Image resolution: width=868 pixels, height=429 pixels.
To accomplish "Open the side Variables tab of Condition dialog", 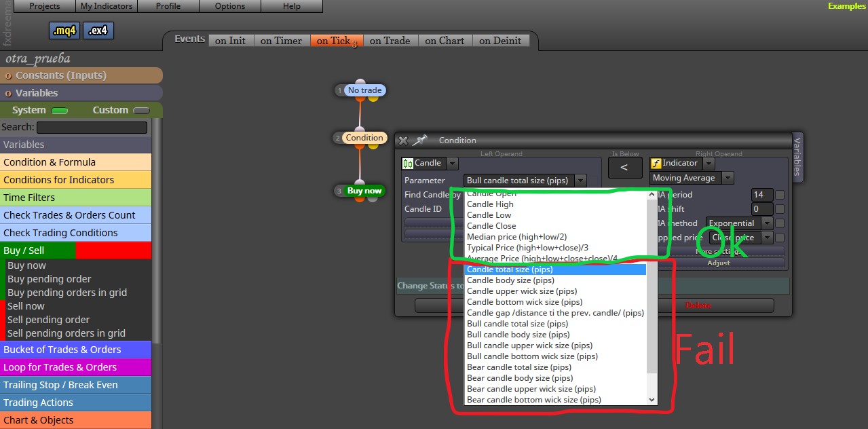I will (x=797, y=157).
